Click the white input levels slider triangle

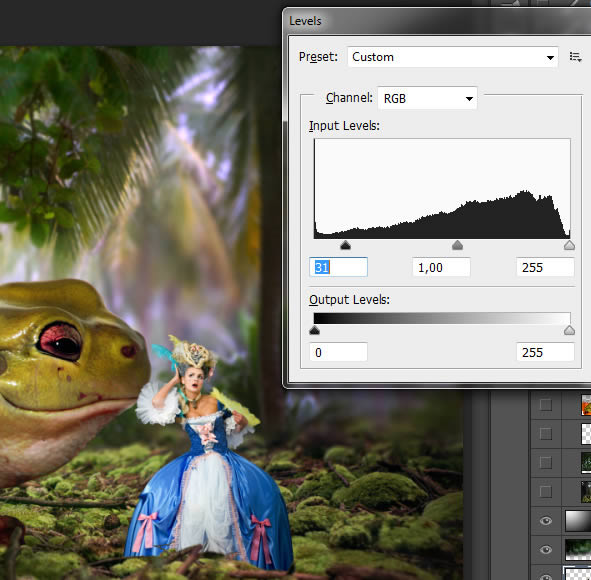coord(569,246)
